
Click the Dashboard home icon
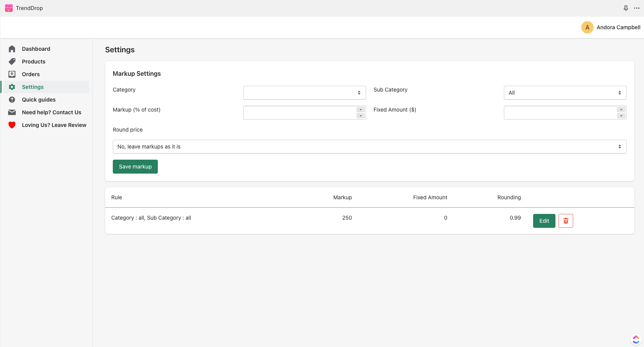tap(12, 49)
